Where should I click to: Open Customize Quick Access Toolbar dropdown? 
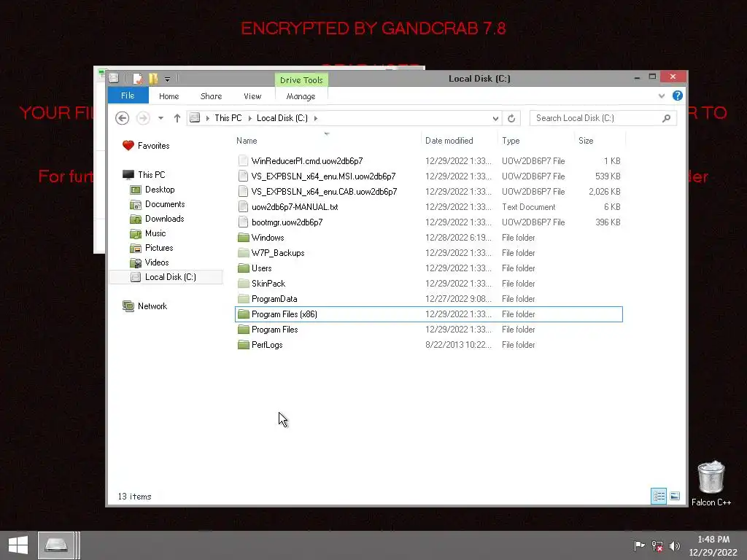(x=167, y=79)
